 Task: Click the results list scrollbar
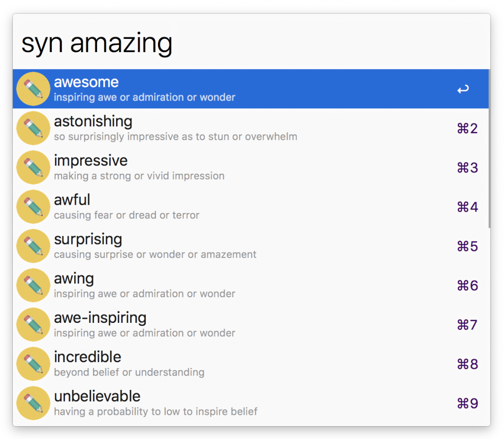[x=489, y=148]
